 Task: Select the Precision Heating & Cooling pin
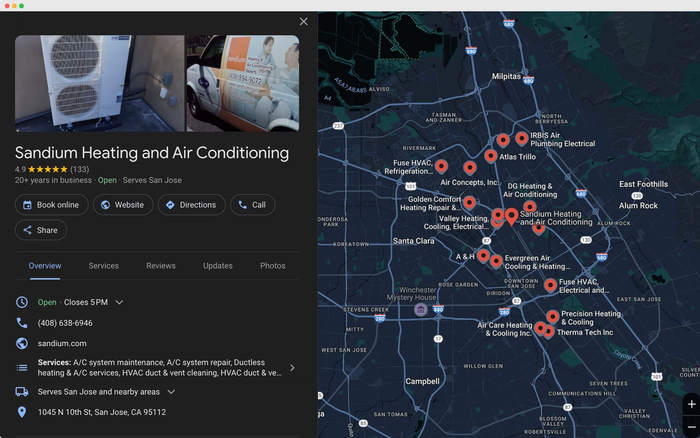point(553,317)
